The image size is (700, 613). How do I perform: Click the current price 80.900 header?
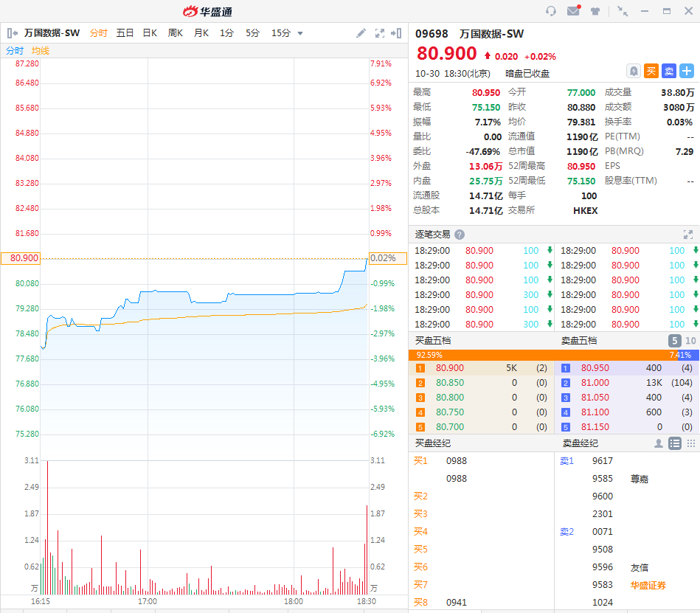(x=446, y=54)
